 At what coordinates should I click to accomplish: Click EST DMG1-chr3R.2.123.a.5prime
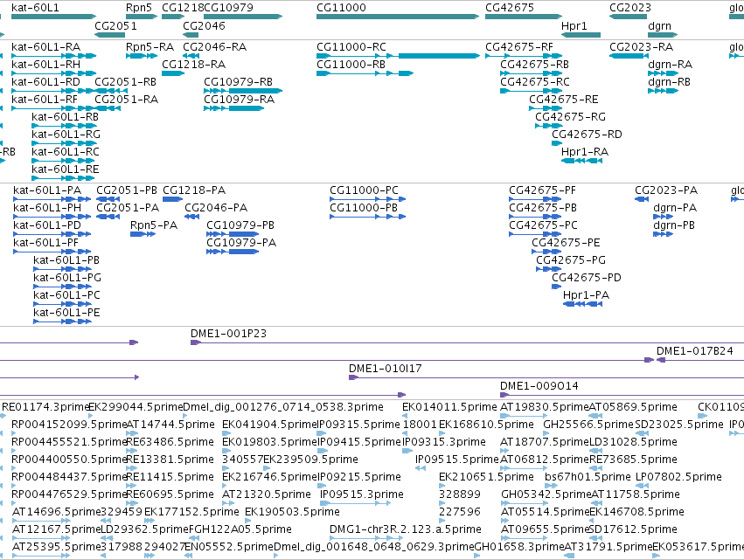click(406, 529)
